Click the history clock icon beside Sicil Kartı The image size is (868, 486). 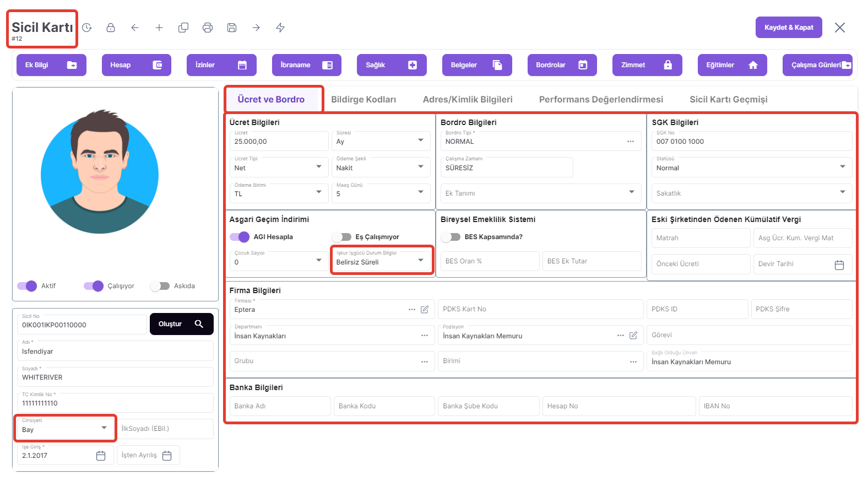pyautogui.click(x=86, y=28)
